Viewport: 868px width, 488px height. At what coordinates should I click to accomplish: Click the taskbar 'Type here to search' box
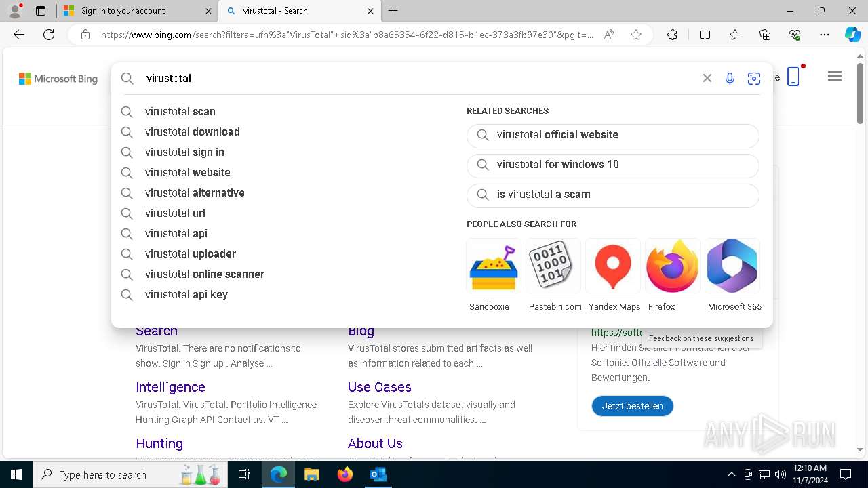coord(130,474)
